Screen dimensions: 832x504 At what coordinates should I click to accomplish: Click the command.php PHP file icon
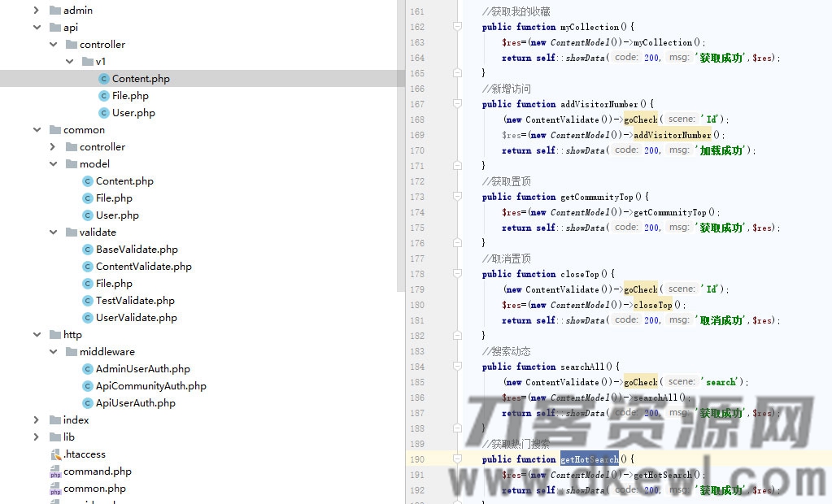55,471
